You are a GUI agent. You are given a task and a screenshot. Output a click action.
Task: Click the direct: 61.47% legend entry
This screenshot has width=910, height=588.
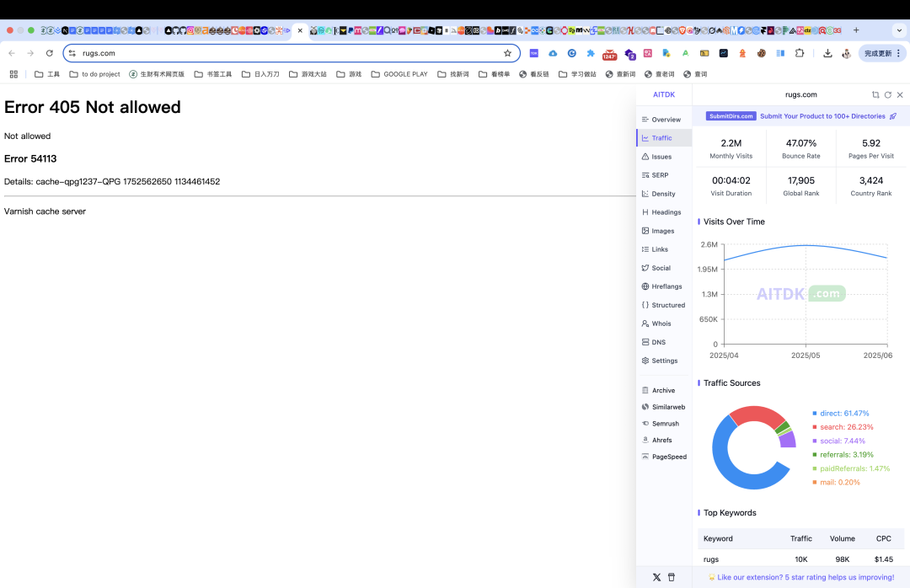click(841, 414)
